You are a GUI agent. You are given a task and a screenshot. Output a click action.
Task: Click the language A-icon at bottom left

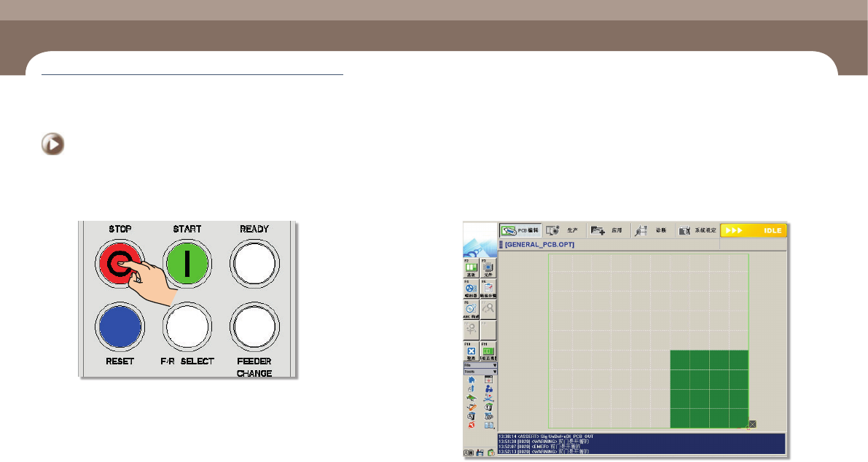[468, 453]
